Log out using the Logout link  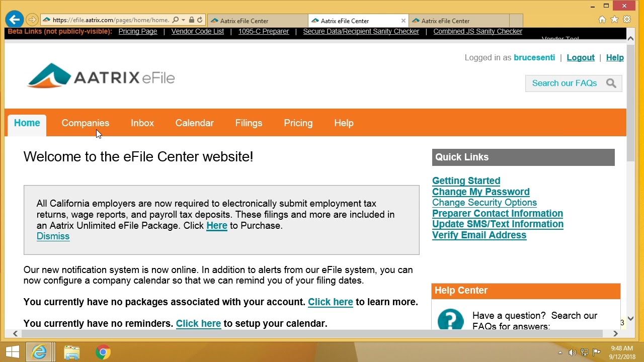[x=581, y=57]
